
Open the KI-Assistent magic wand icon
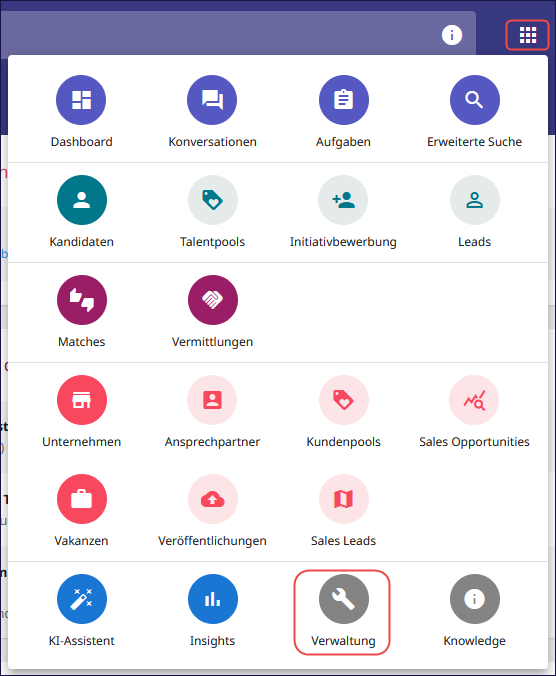point(81,599)
